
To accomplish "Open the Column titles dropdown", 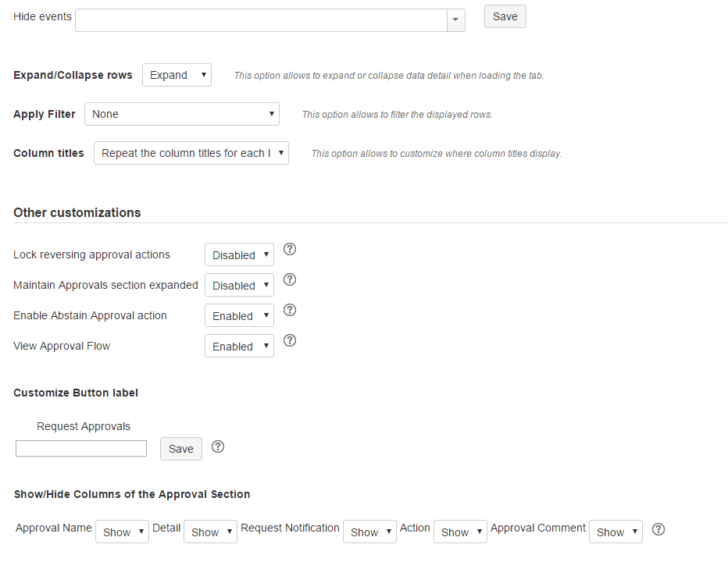I will pyautogui.click(x=191, y=153).
